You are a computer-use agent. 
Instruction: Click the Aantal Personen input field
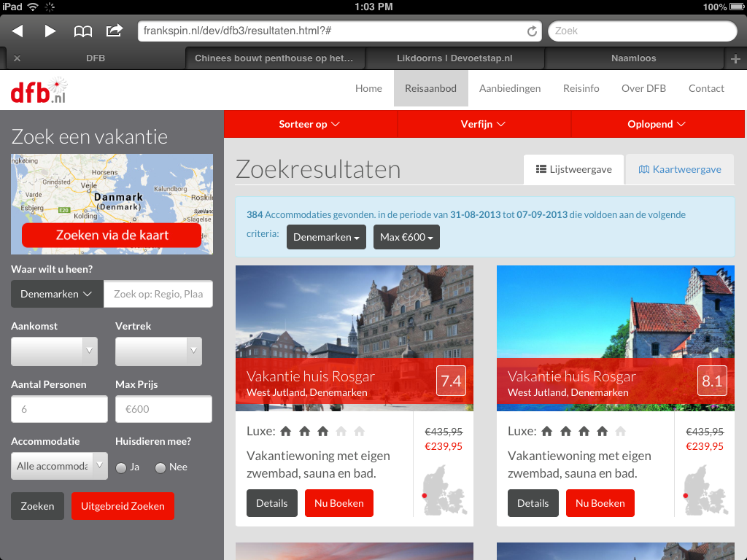pos(59,409)
